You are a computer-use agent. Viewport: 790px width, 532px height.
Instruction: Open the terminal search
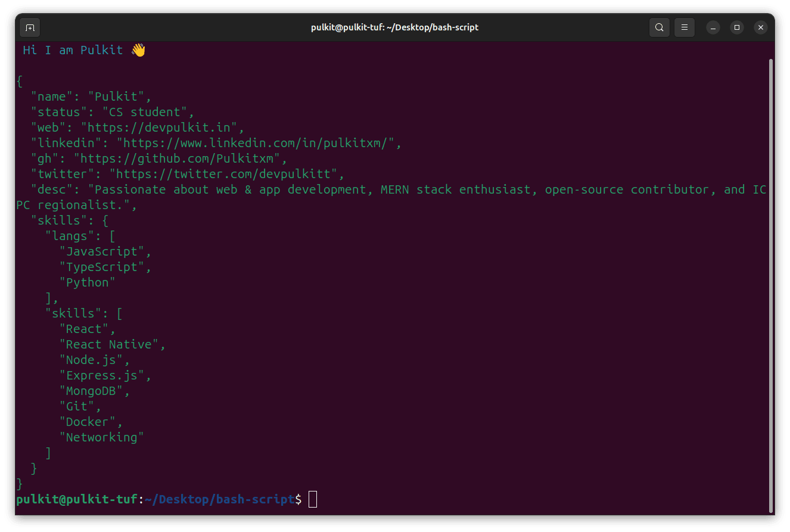click(660, 27)
